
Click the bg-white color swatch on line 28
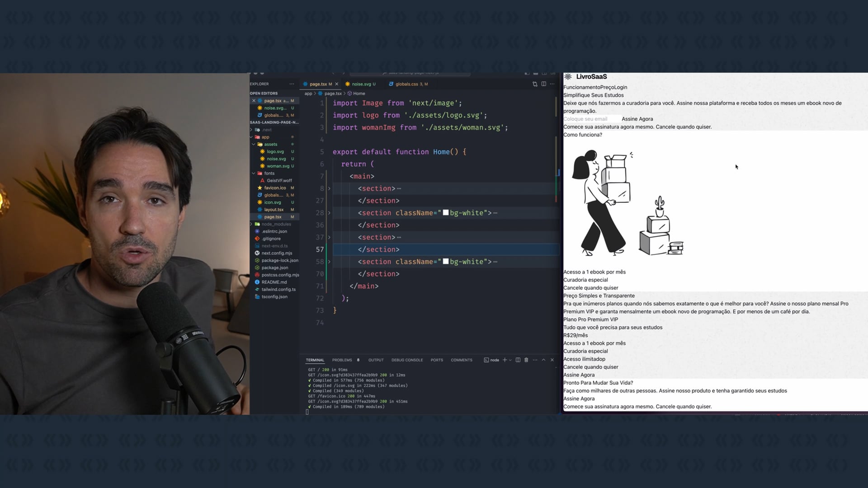click(x=446, y=212)
